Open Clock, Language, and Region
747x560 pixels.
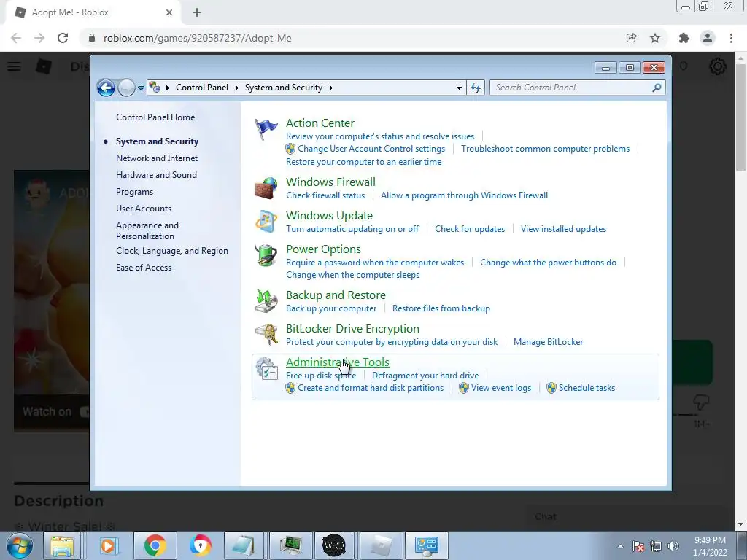click(172, 251)
